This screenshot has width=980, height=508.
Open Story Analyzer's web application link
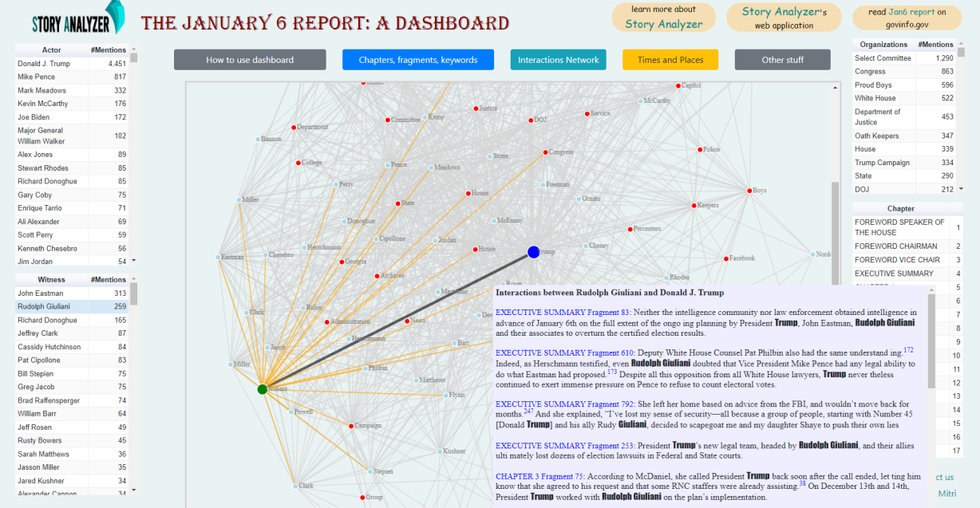click(x=784, y=18)
